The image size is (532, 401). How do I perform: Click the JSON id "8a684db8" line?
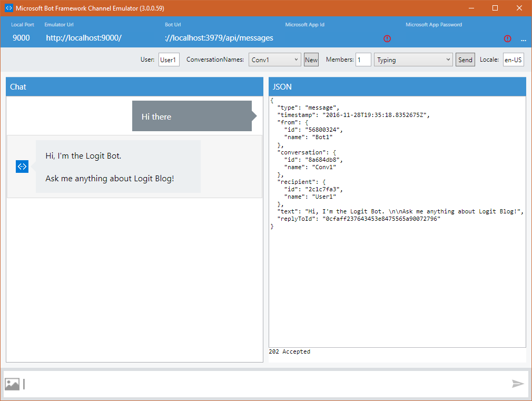click(313, 160)
